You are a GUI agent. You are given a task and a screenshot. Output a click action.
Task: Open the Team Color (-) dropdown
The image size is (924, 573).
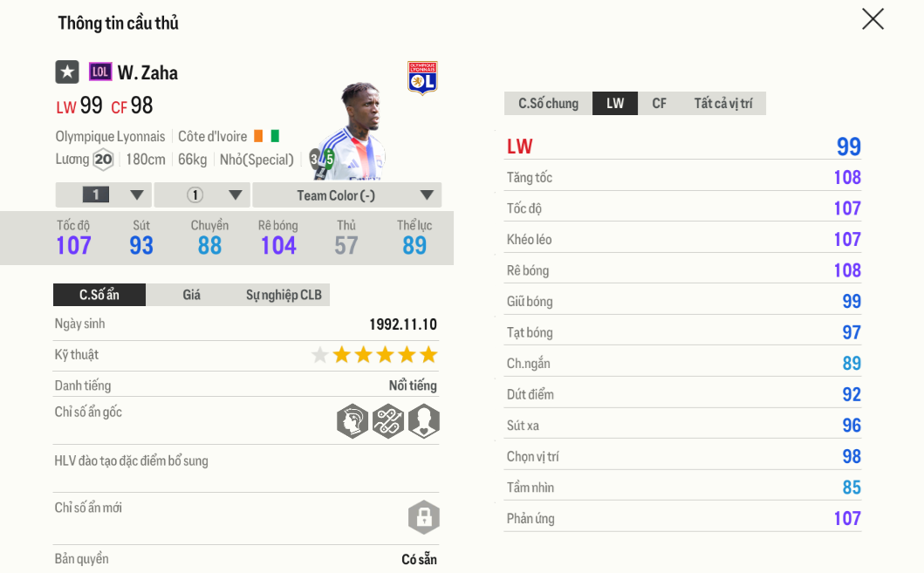click(346, 194)
